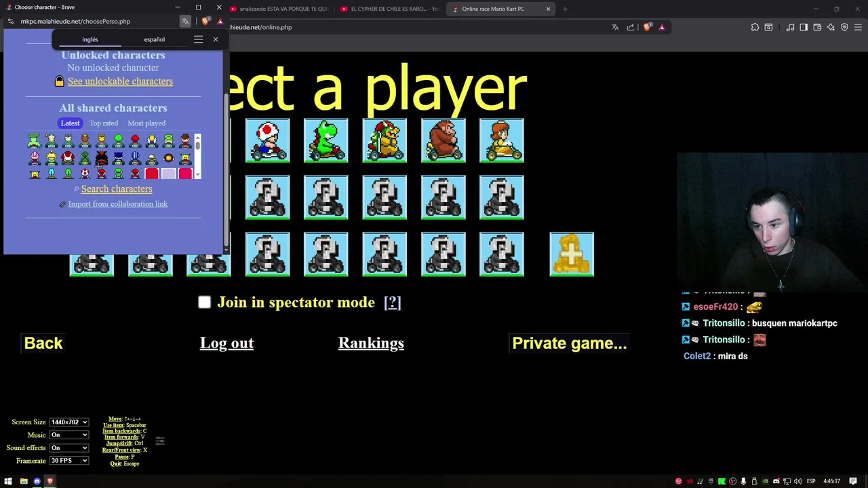868x488 pixels.
Task: Click the Back button
Action: tap(43, 343)
